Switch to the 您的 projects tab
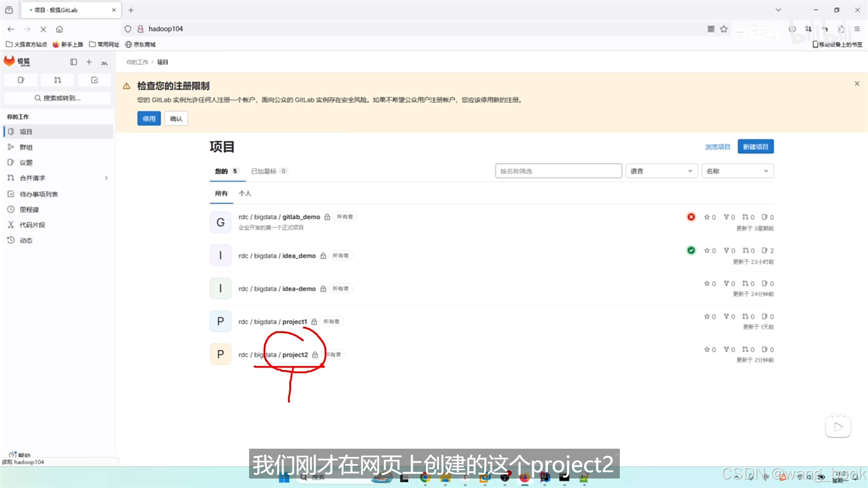The height and width of the screenshot is (488, 868). pyautogui.click(x=227, y=171)
